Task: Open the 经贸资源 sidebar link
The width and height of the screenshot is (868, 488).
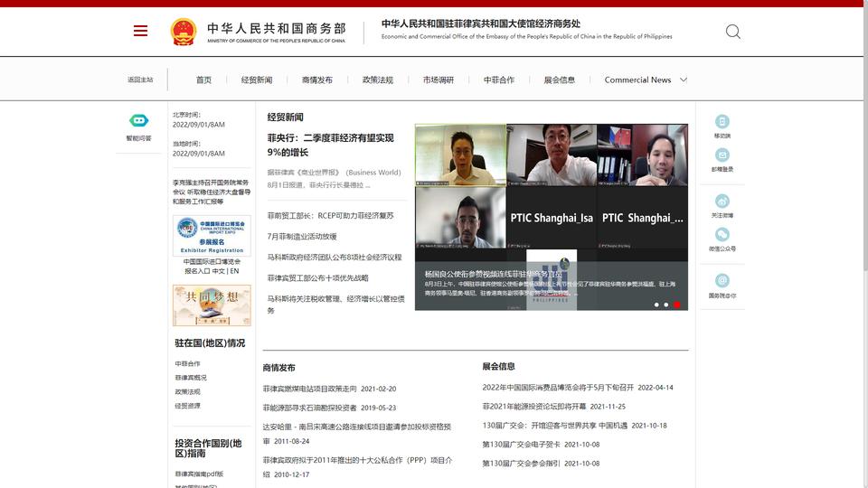Action: pos(188,406)
